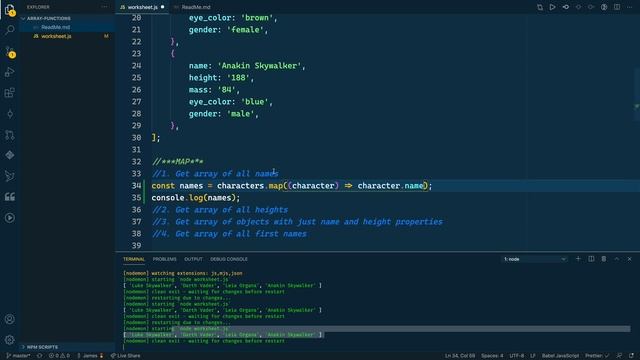Add a new terminal with the plus icon

pos(578,259)
